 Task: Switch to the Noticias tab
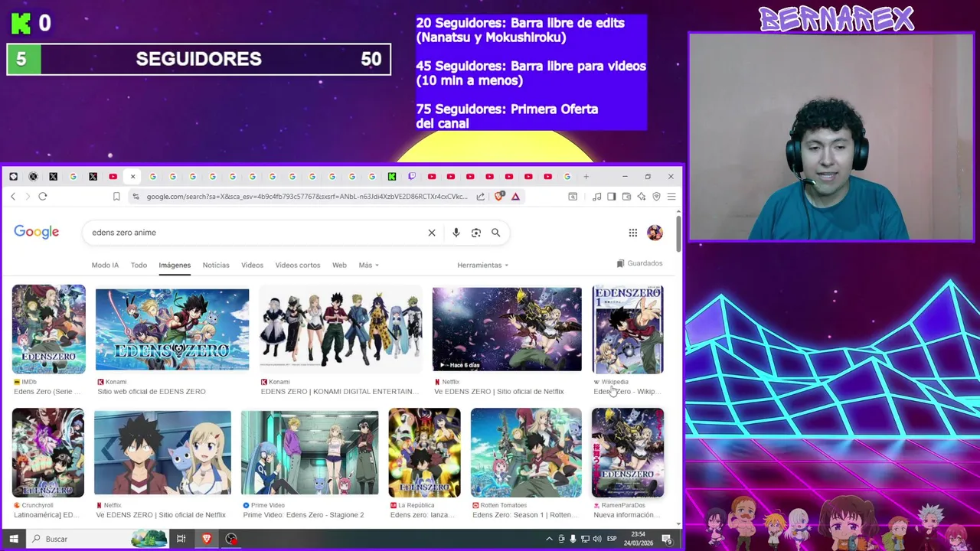216,265
